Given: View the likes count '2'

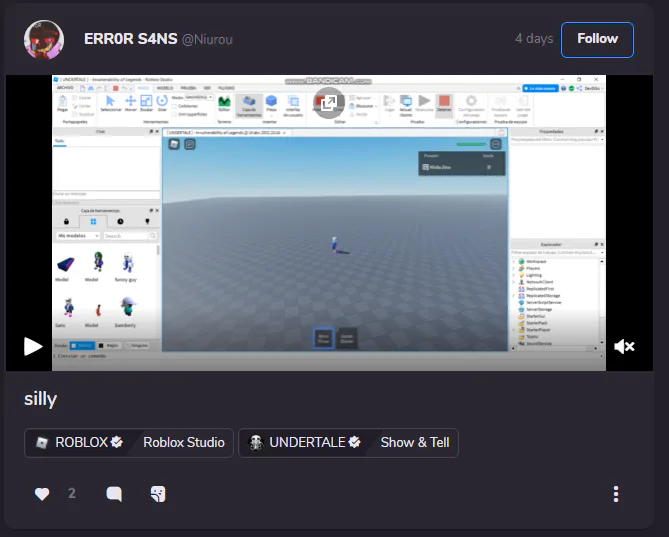Looking at the screenshot, I should (72, 493).
